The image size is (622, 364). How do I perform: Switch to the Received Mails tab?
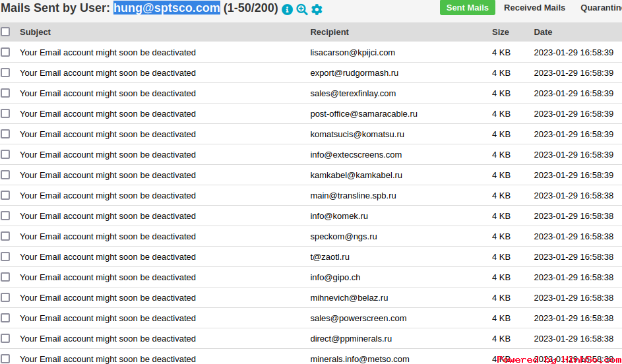[534, 7]
